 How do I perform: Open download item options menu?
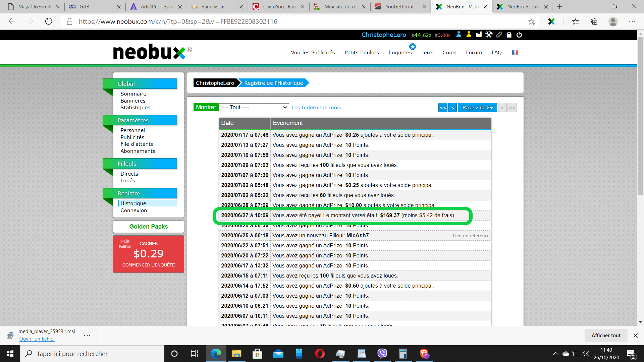pyautogui.click(x=87, y=335)
